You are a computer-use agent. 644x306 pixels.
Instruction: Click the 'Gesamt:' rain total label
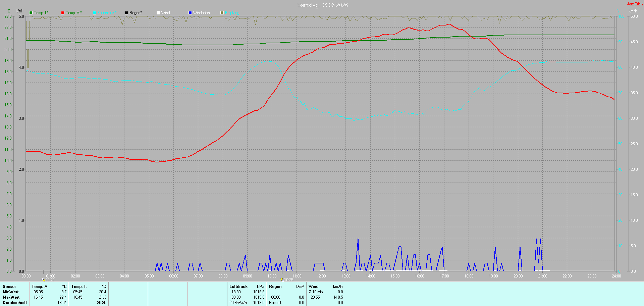click(275, 303)
